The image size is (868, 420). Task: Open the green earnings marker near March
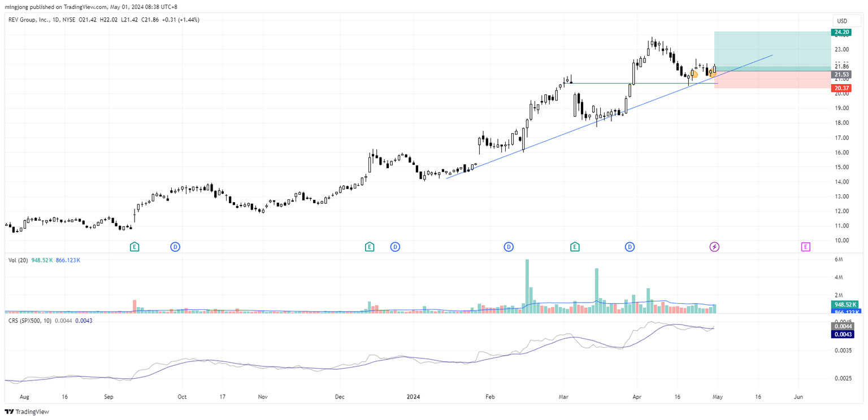(x=575, y=247)
